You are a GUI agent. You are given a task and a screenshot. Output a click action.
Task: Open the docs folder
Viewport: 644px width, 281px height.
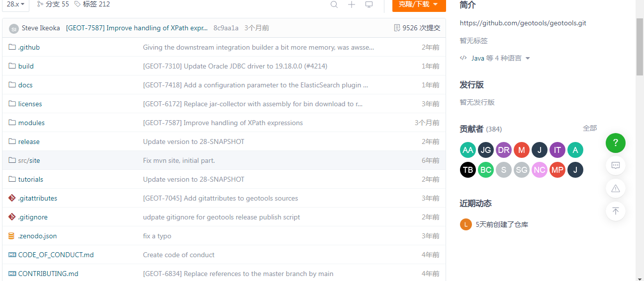click(25, 85)
